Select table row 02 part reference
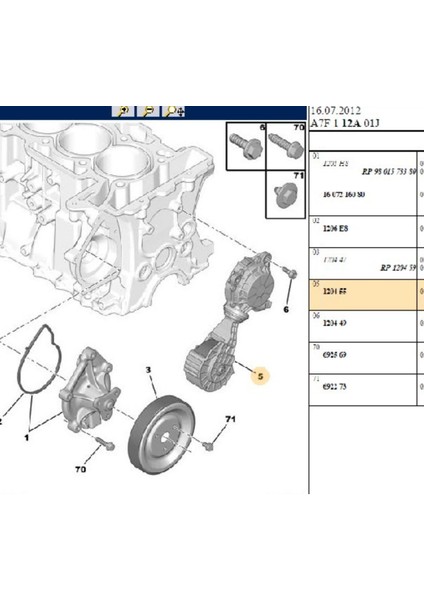This screenshot has width=424, height=600. (336, 228)
